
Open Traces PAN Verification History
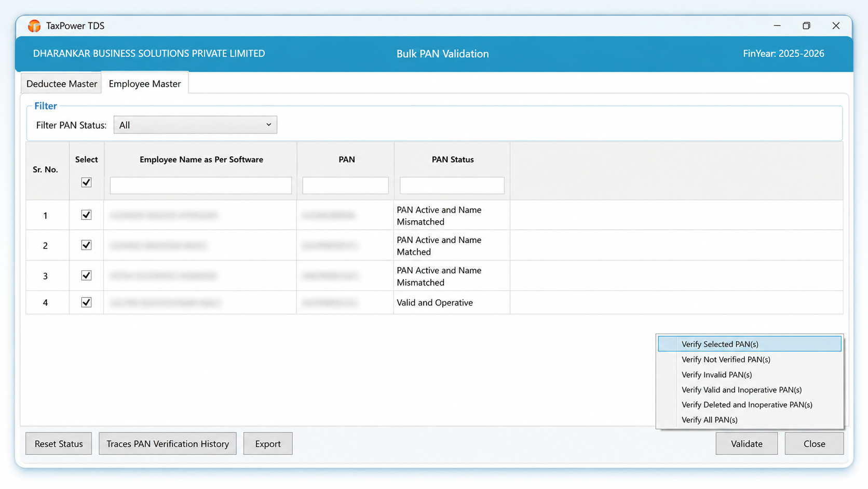[x=168, y=444]
